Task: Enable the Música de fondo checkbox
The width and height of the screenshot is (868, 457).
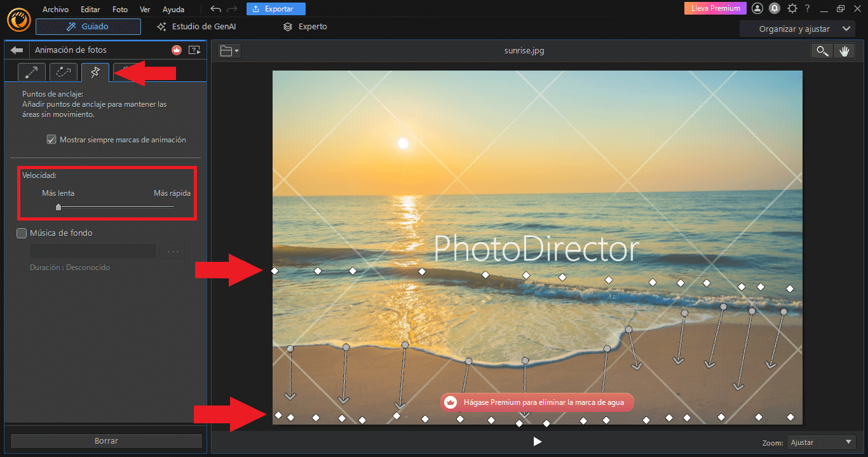Action: click(x=22, y=233)
